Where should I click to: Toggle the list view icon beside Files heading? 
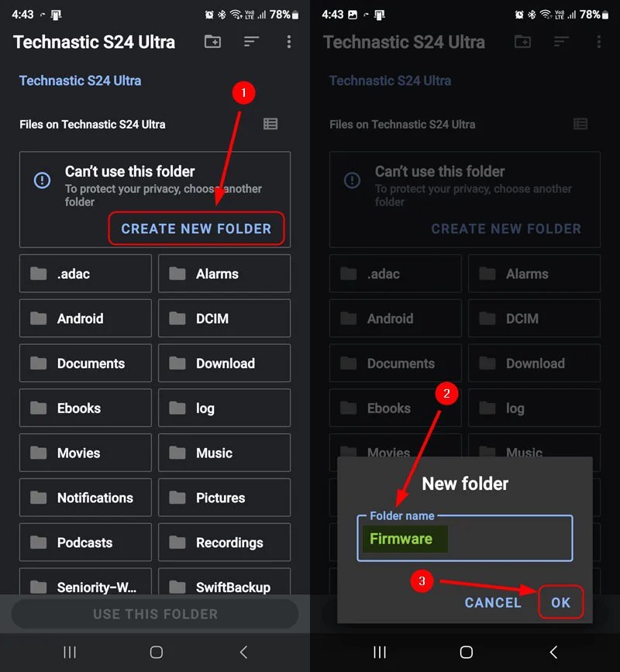coord(270,123)
